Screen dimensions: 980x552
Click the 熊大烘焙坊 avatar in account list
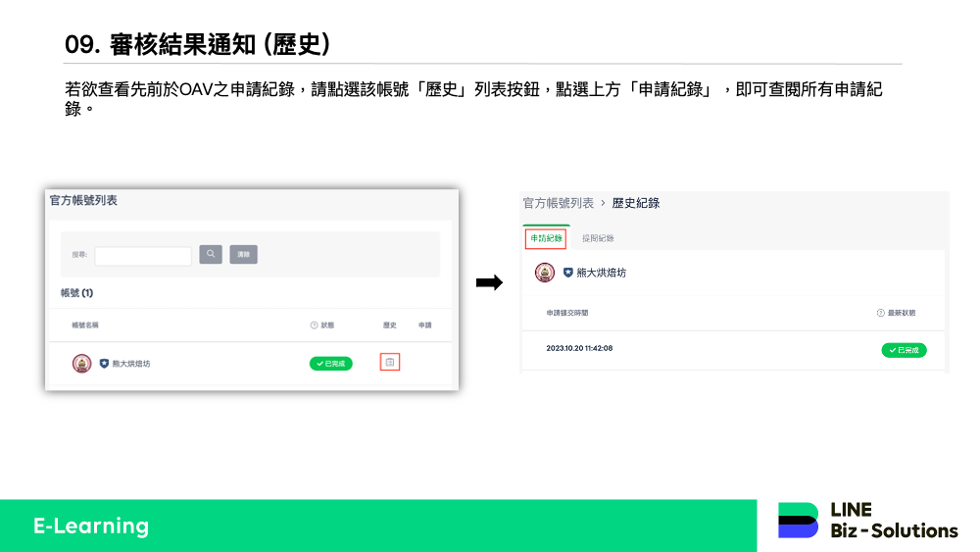coord(82,363)
